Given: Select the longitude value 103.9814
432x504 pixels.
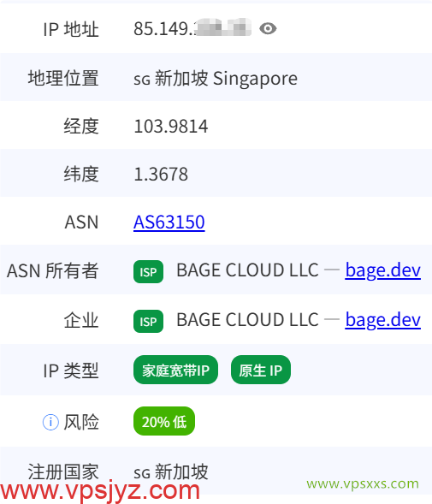Looking at the screenshot, I should pos(171,126).
